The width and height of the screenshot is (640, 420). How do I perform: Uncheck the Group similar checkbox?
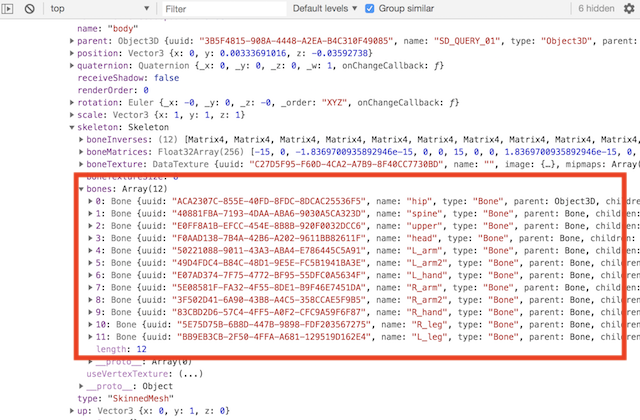click(370, 9)
